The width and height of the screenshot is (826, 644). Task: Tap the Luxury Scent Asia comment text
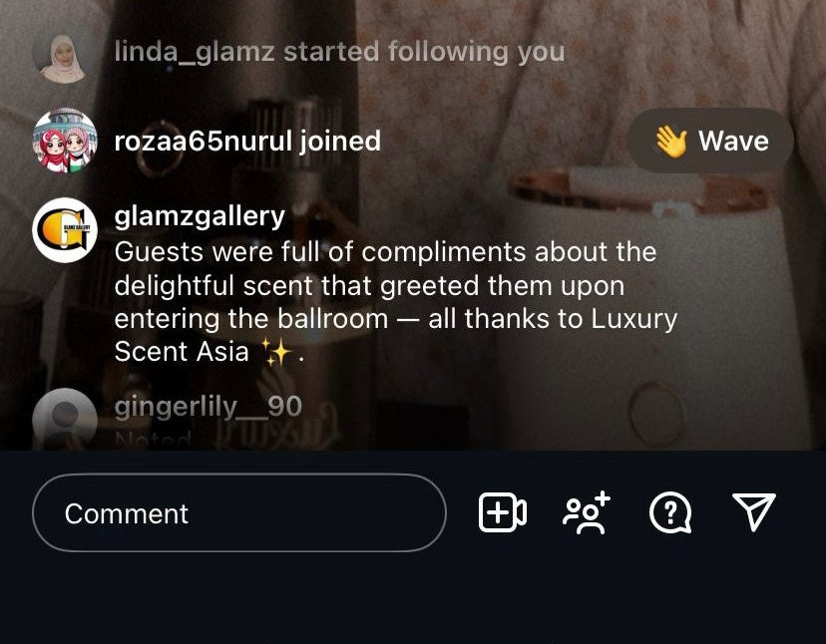(x=396, y=302)
